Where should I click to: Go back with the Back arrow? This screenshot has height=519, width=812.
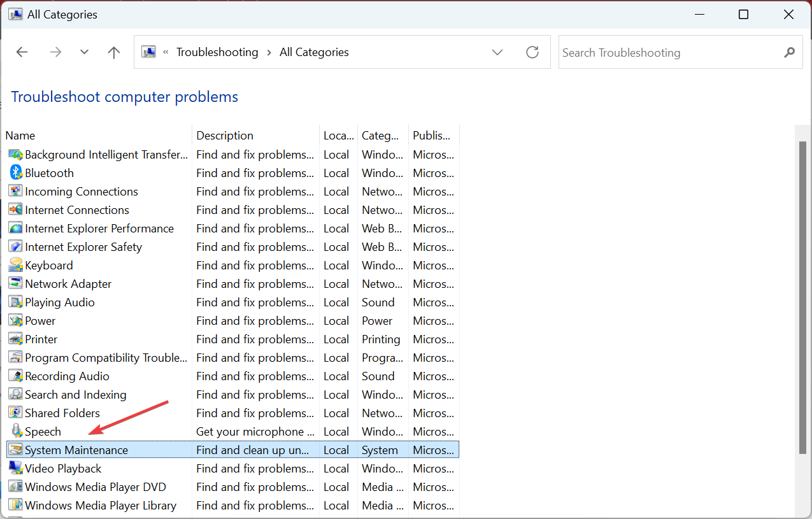(x=22, y=52)
